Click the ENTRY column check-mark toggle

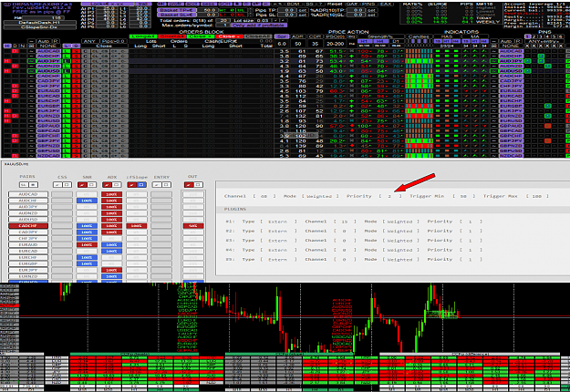157,185
